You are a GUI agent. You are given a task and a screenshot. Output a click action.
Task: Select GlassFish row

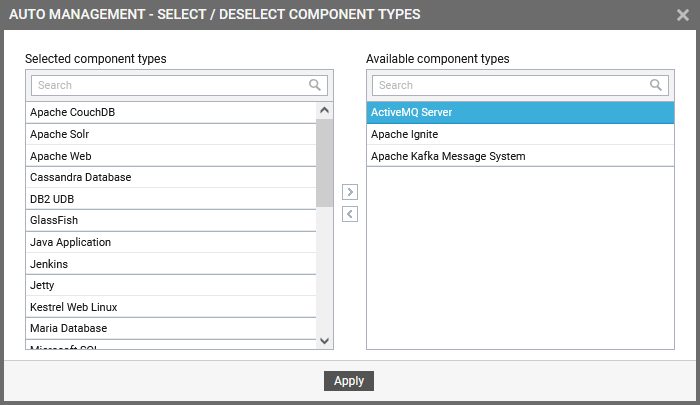coord(171,220)
